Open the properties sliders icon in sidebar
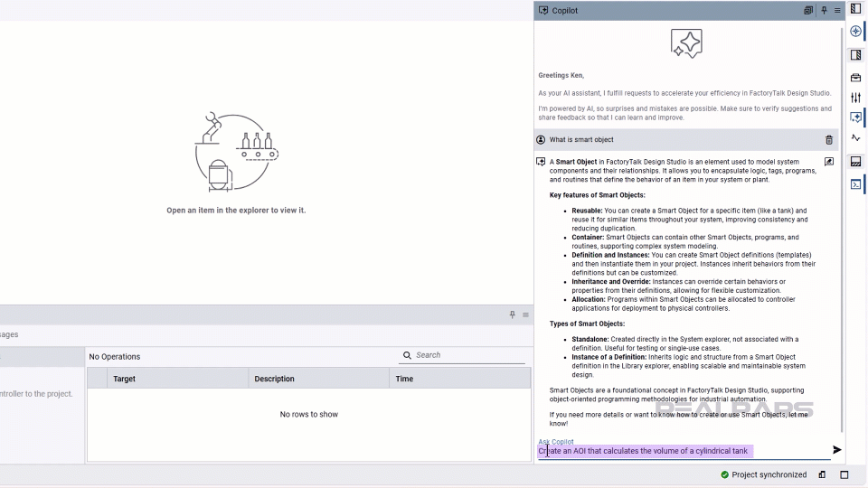 pyautogui.click(x=856, y=98)
